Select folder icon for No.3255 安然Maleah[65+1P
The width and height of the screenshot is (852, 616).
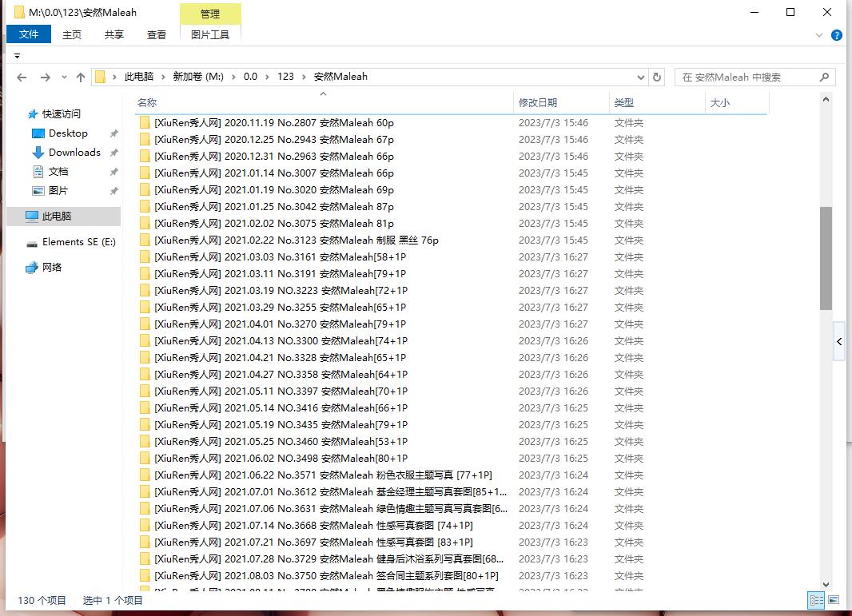click(x=145, y=308)
